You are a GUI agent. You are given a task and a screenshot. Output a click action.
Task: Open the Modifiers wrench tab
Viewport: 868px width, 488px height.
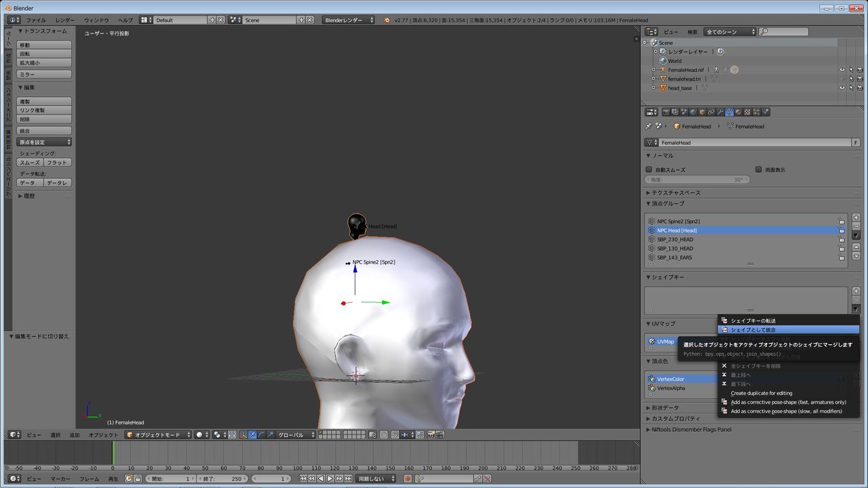pos(720,112)
